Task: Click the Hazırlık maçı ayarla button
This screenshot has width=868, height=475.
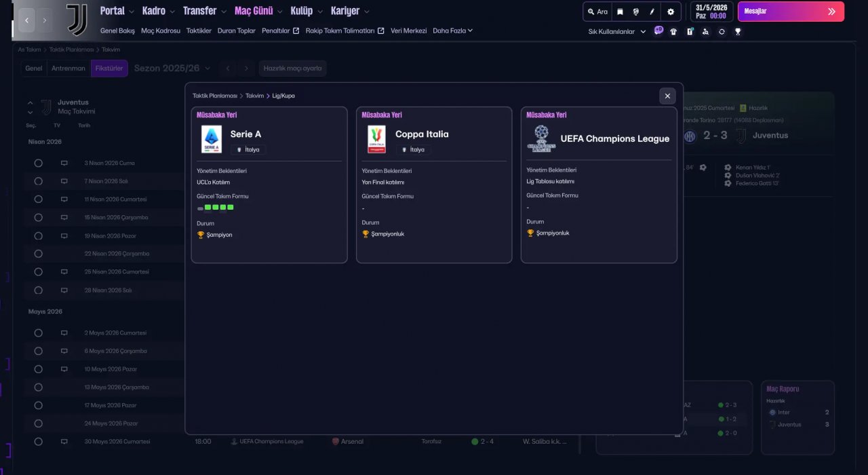Action: pyautogui.click(x=293, y=69)
